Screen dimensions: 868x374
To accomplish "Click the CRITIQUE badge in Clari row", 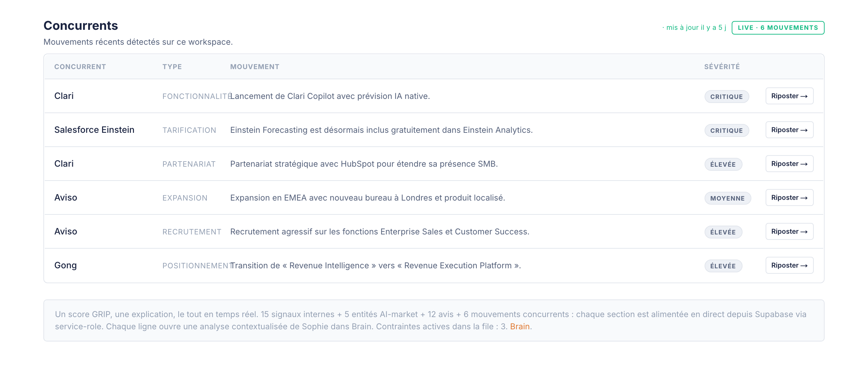I will [727, 97].
